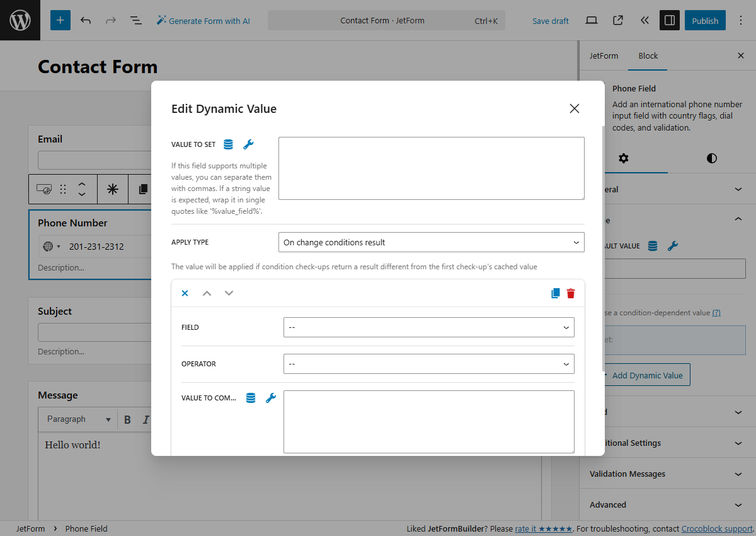Open the Paragraph format dropdown in Message editor
The image size is (756, 536).
[x=79, y=419]
